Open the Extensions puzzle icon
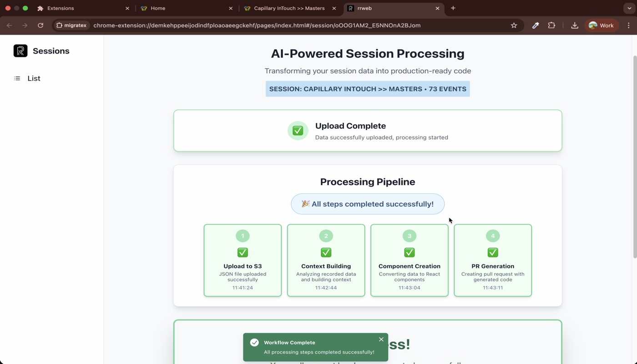637x364 pixels. point(551,25)
